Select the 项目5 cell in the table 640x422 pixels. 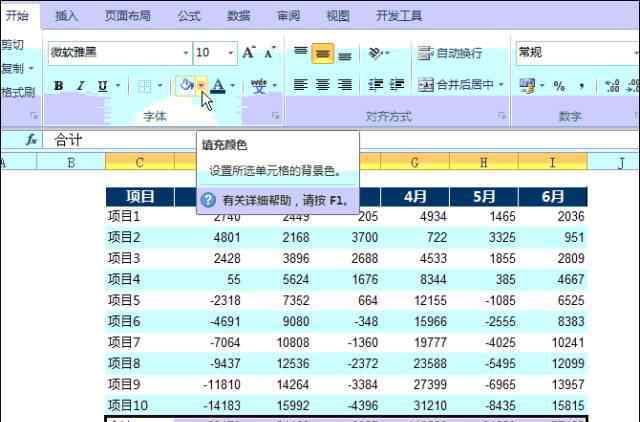click(x=124, y=300)
